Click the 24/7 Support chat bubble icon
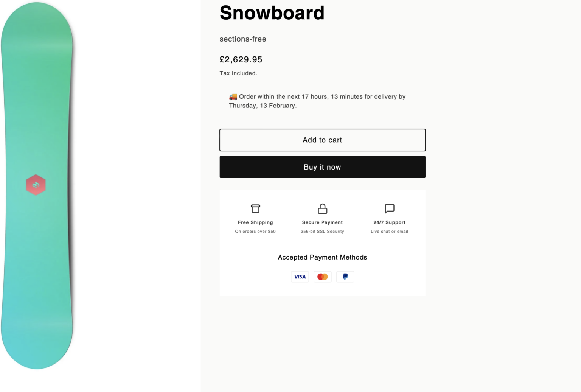 (389, 208)
